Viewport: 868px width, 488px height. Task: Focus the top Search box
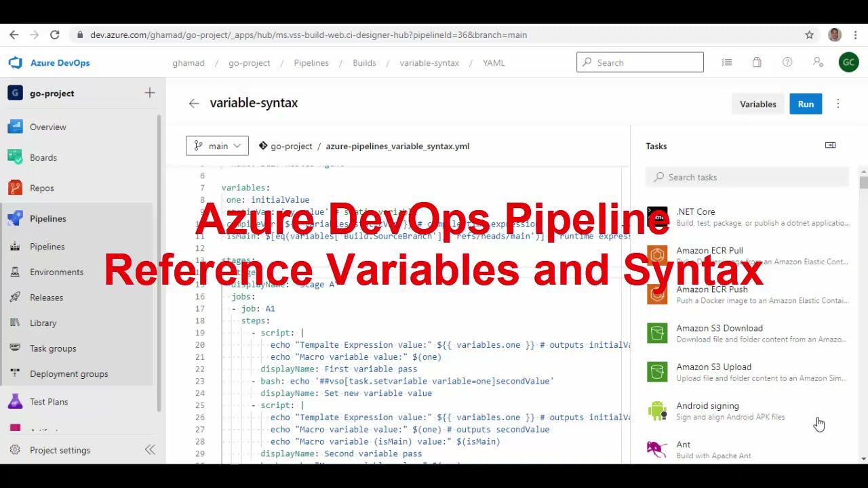click(x=640, y=62)
